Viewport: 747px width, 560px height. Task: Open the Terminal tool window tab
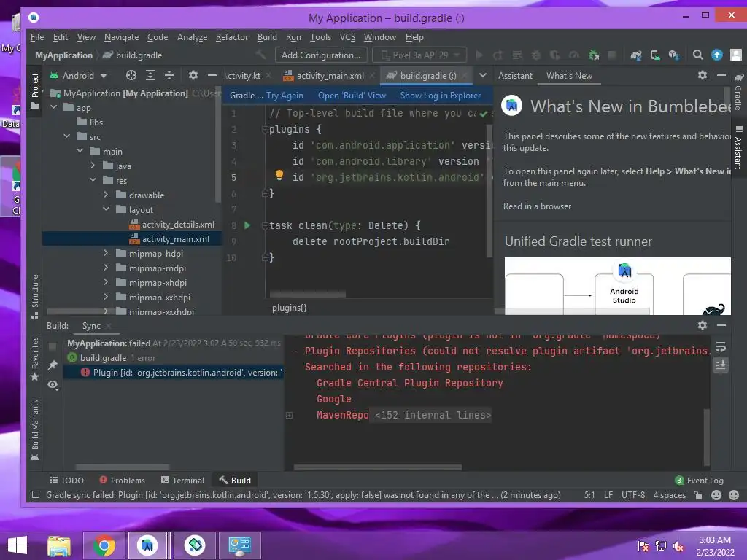(x=182, y=481)
